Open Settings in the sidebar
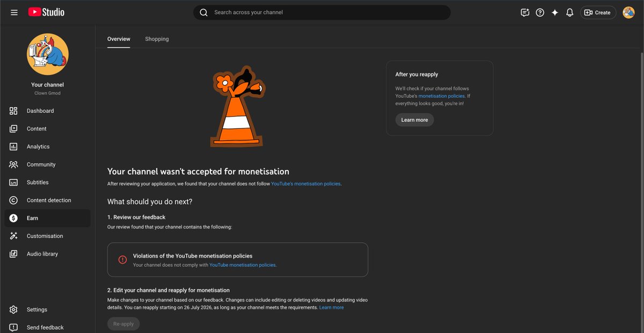The height and width of the screenshot is (333, 644). click(x=47, y=309)
